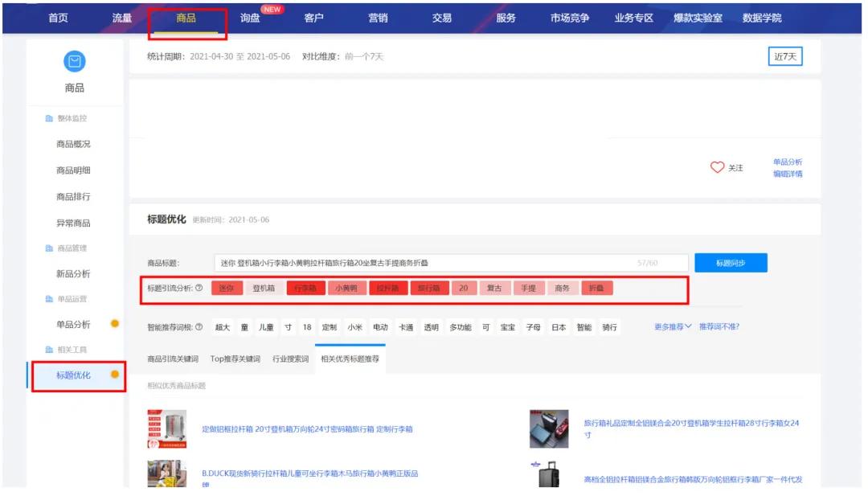Click the orange dot beside 标题优化

point(114,374)
